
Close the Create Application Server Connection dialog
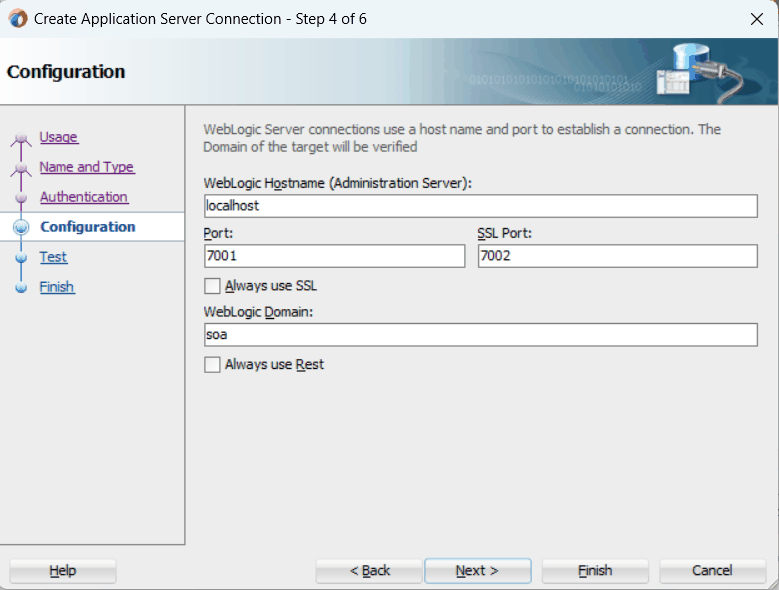757,19
